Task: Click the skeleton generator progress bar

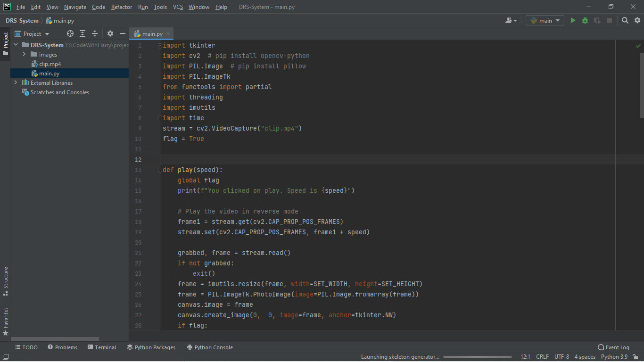Action: 477,357
